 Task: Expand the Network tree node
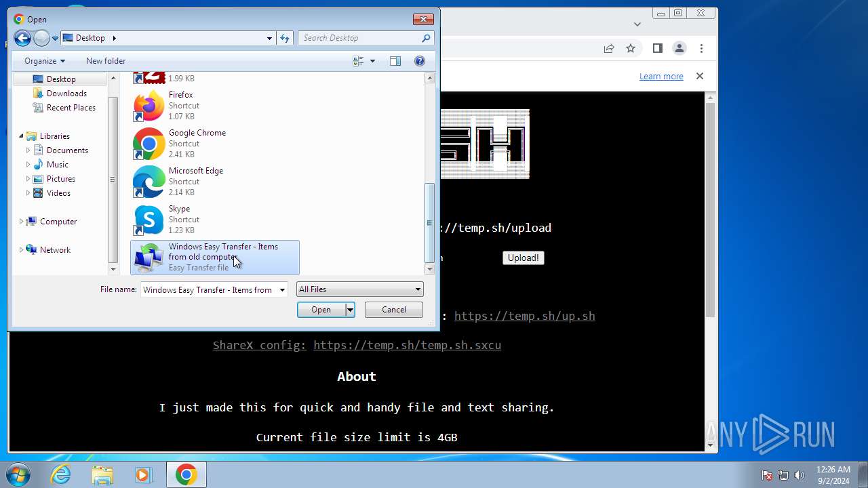click(21, 250)
